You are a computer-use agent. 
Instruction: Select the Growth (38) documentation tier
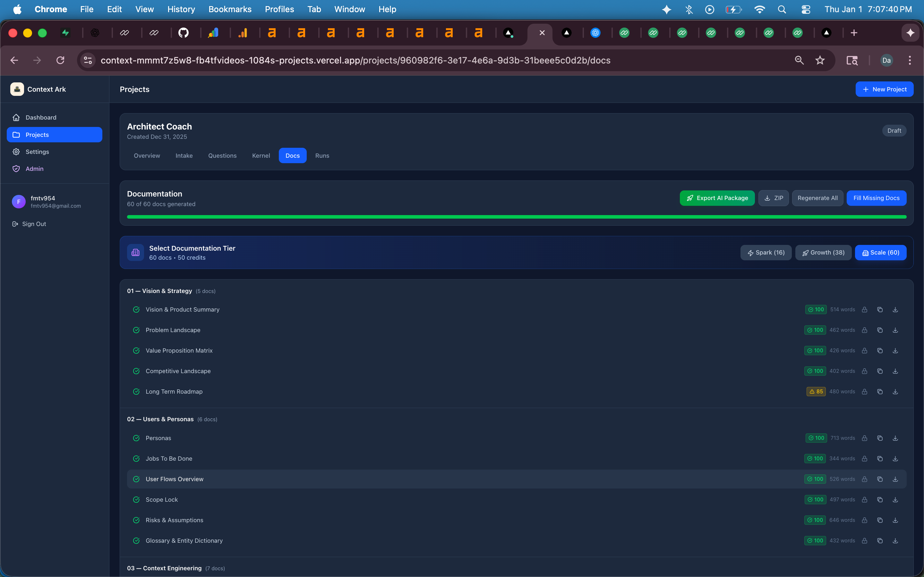point(823,252)
